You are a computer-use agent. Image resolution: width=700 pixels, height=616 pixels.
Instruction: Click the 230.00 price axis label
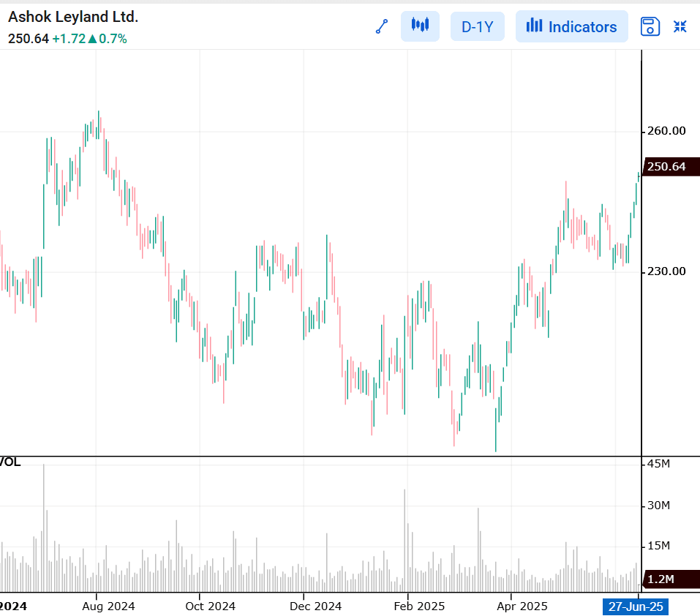point(666,271)
